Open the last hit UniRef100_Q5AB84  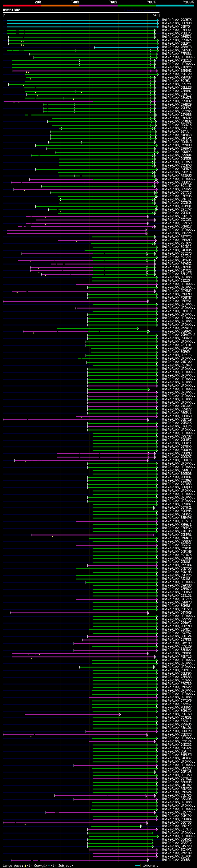177,860
